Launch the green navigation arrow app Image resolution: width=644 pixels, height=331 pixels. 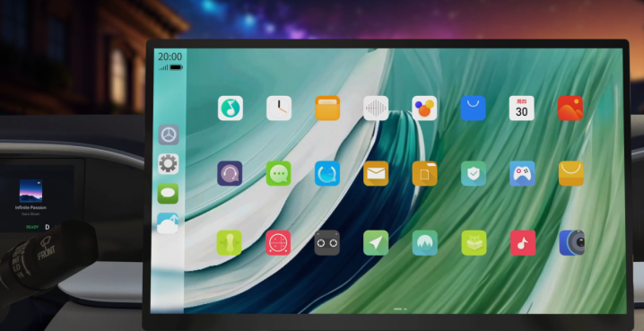[376, 243]
